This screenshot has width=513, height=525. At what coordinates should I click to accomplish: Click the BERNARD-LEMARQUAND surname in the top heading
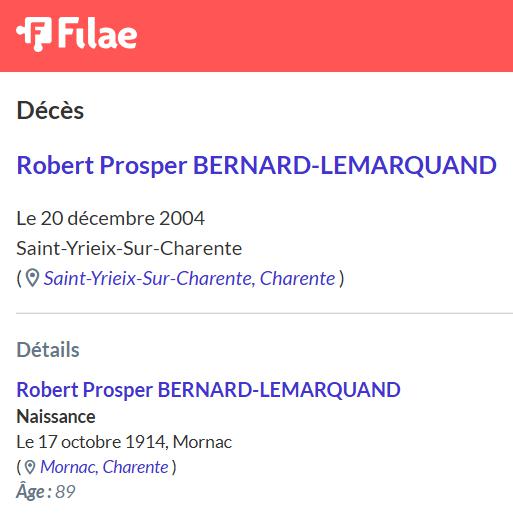pos(345,165)
